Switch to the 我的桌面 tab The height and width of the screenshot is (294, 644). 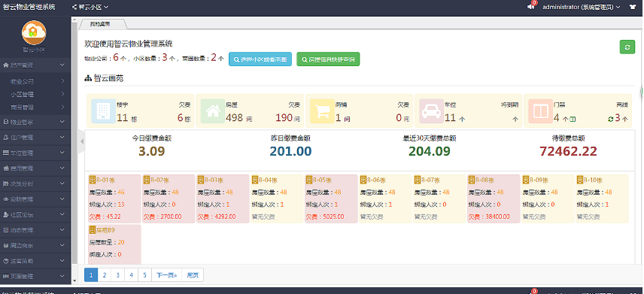pos(100,24)
